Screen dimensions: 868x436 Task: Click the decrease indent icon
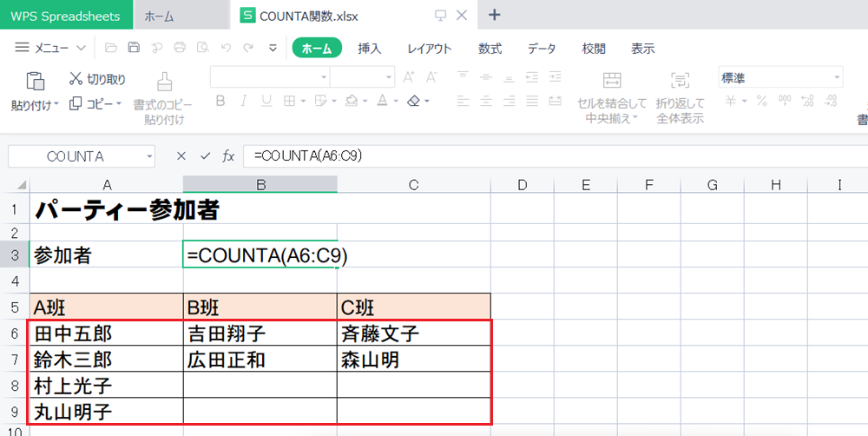532,77
